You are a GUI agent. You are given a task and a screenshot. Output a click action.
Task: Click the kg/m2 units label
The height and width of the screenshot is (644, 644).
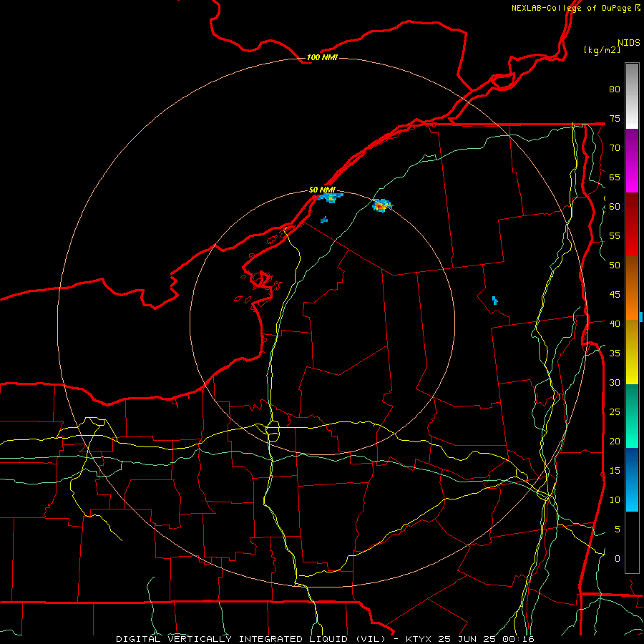pyautogui.click(x=602, y=50)
